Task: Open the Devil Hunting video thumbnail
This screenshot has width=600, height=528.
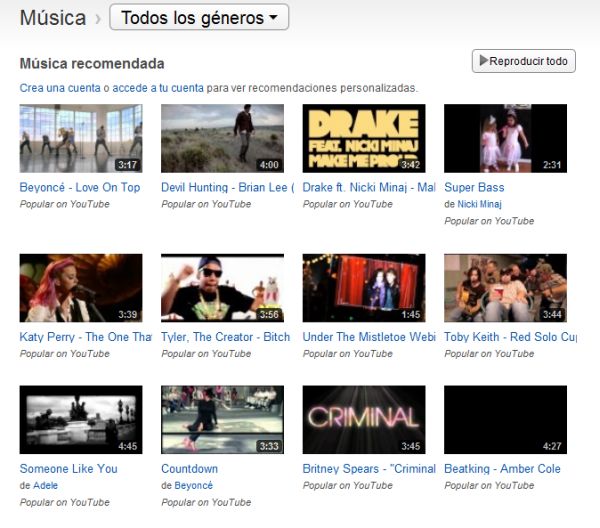Action: tap(222, 139)
